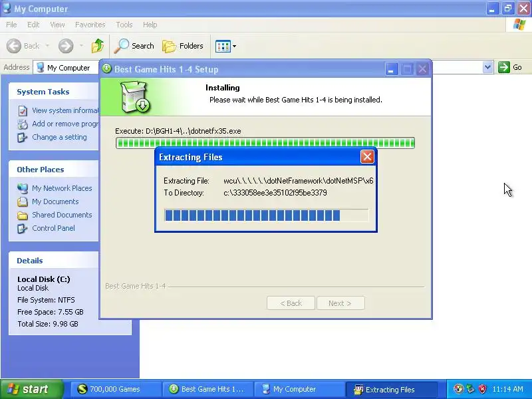Click the Add or remove programs icon
Image resolution: width=532 pixels, height=399 pixels.
(x=23, y=124)
